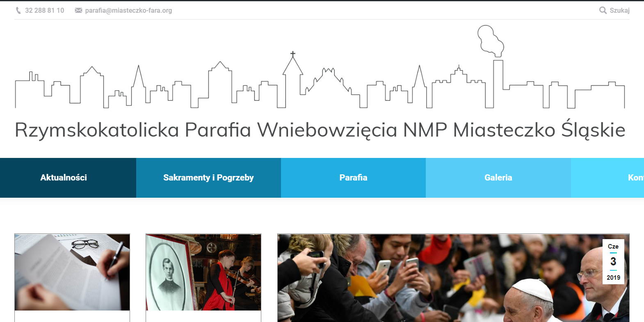The height and width of the screenshot is (322, 644).
Task: Click the Szukaj search link
Action: click(x=619, y=11)
